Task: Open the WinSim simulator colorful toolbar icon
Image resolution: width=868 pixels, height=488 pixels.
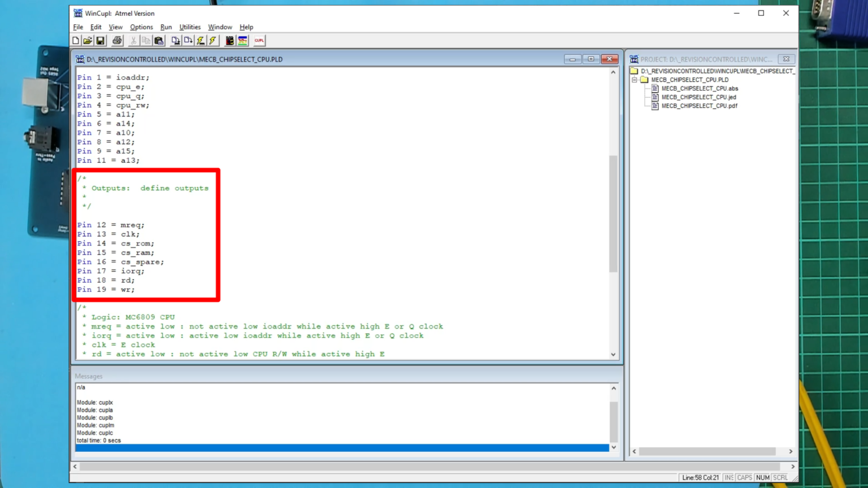Action: coord(242,40)
